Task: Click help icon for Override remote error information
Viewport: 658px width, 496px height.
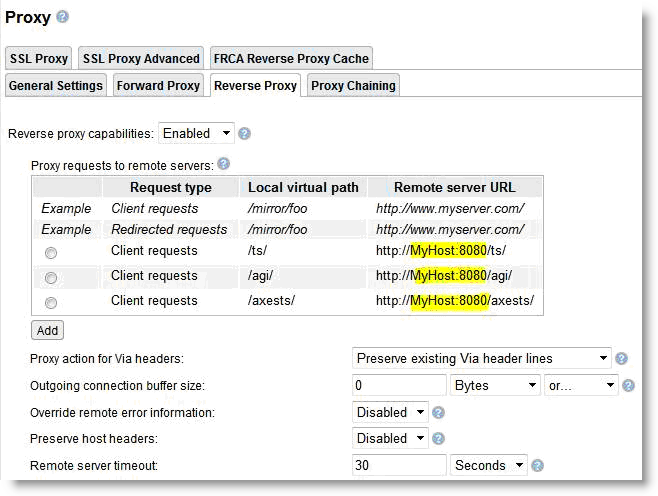Action: click(439, 412)
